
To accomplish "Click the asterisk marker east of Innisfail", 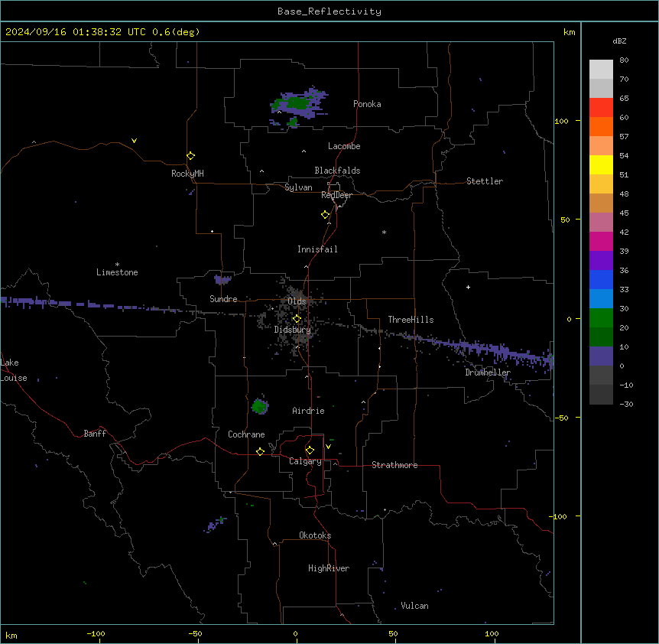I will pos(384,232).
